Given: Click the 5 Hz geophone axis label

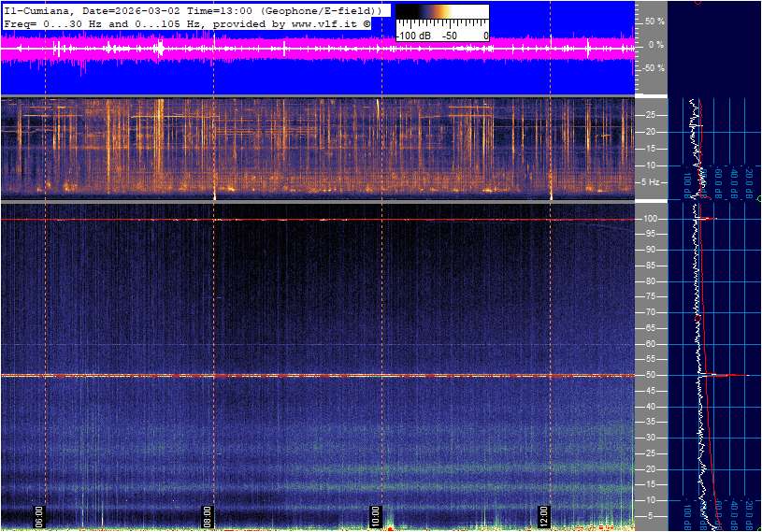Looking at the screenshot, I should [x=654, y=181].
